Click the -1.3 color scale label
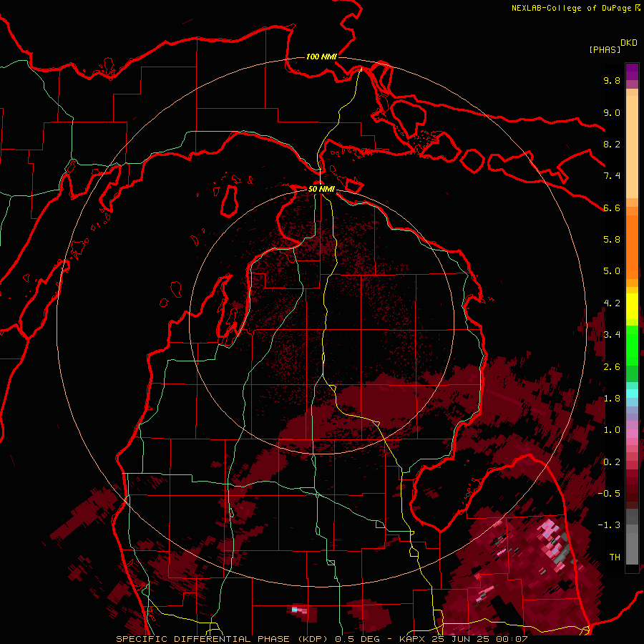The width and height of the screenshot is (644, 644). (x=609, y=525)
